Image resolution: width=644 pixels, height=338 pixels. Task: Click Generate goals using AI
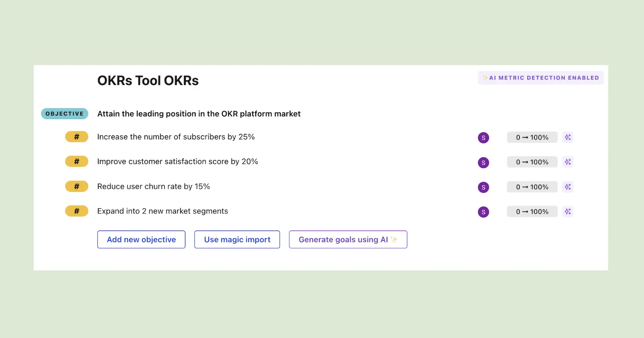(348, 240)
